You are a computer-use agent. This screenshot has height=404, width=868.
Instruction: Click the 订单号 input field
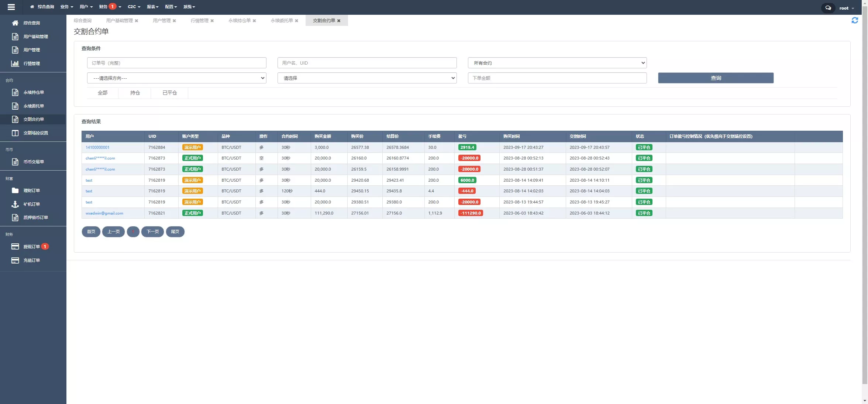pyautogui.click(x=176, y=63)
